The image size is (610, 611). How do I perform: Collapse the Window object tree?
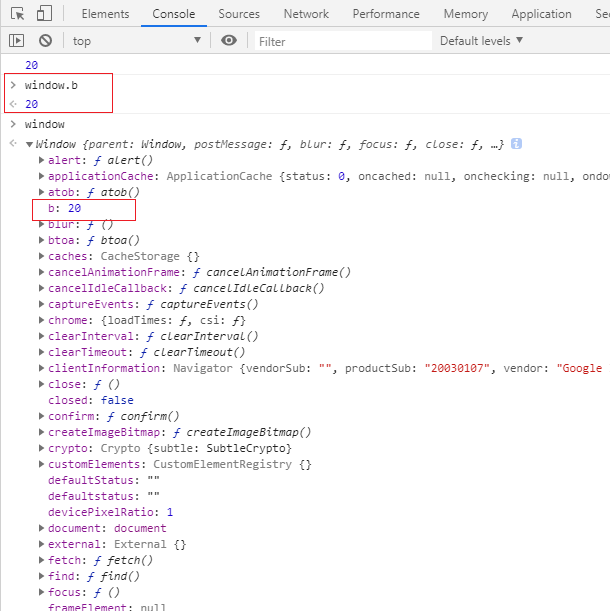(x=29, y=145)
